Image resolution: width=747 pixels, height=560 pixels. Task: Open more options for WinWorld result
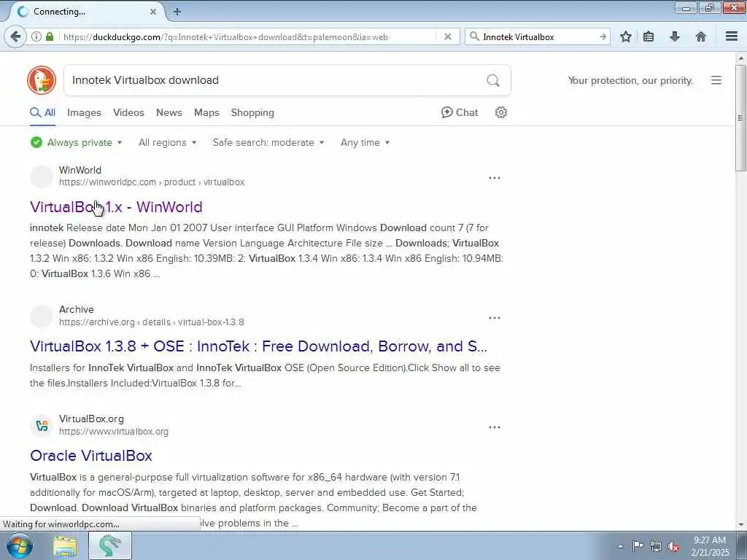495,178
